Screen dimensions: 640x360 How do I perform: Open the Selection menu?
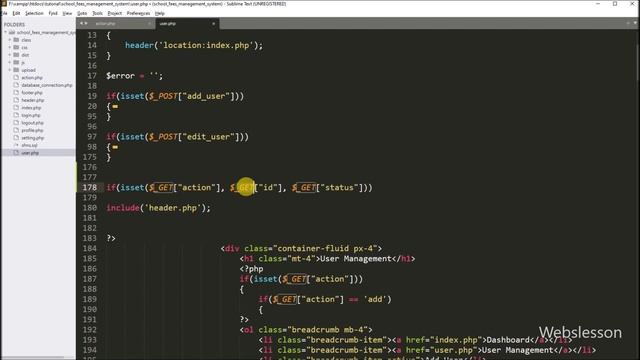(34, 13)
